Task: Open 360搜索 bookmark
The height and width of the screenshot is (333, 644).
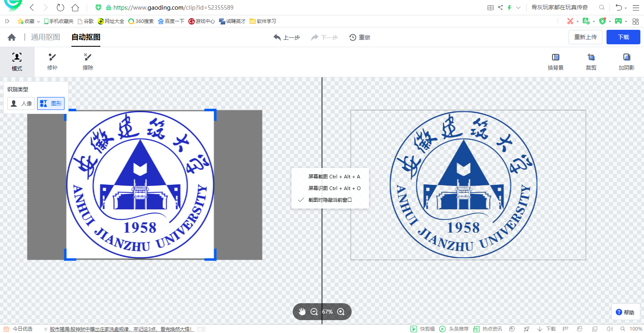Action: (141, 21)
